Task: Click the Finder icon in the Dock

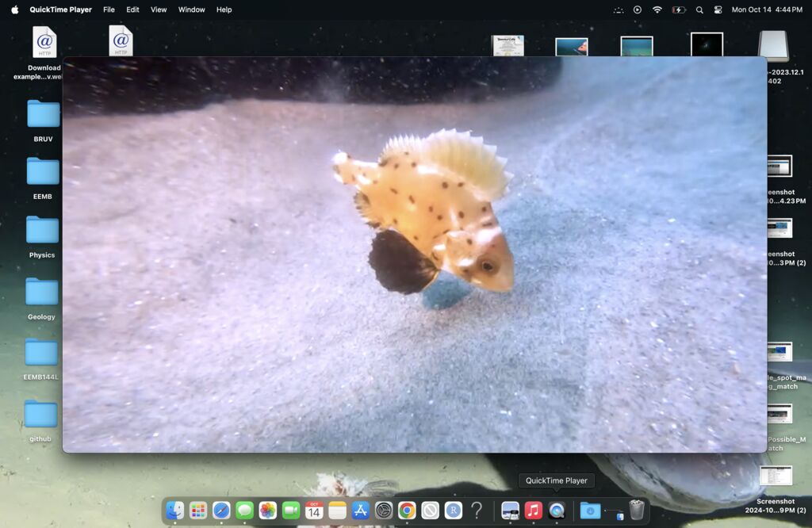Action: 175,511
